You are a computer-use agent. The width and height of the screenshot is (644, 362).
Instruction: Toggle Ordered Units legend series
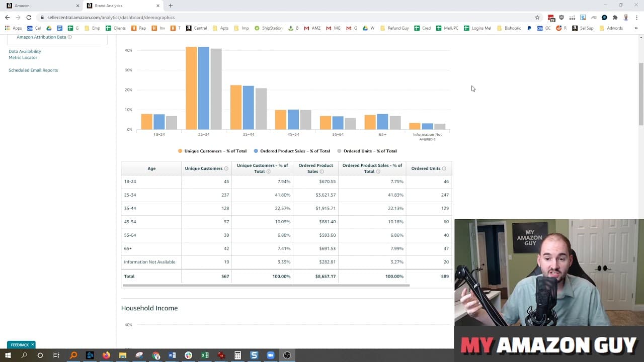click(x=367, y=151)
